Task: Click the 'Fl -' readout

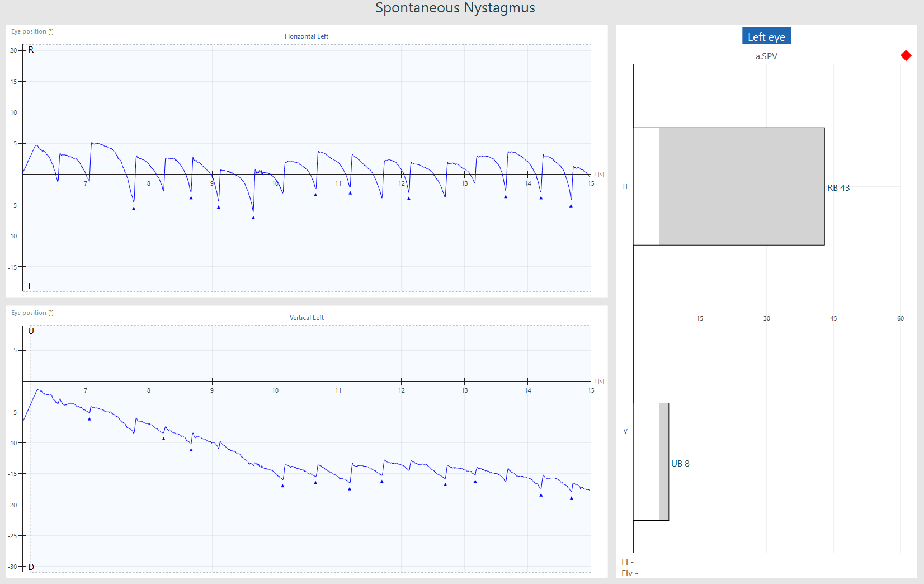Action: coord(628,562)
